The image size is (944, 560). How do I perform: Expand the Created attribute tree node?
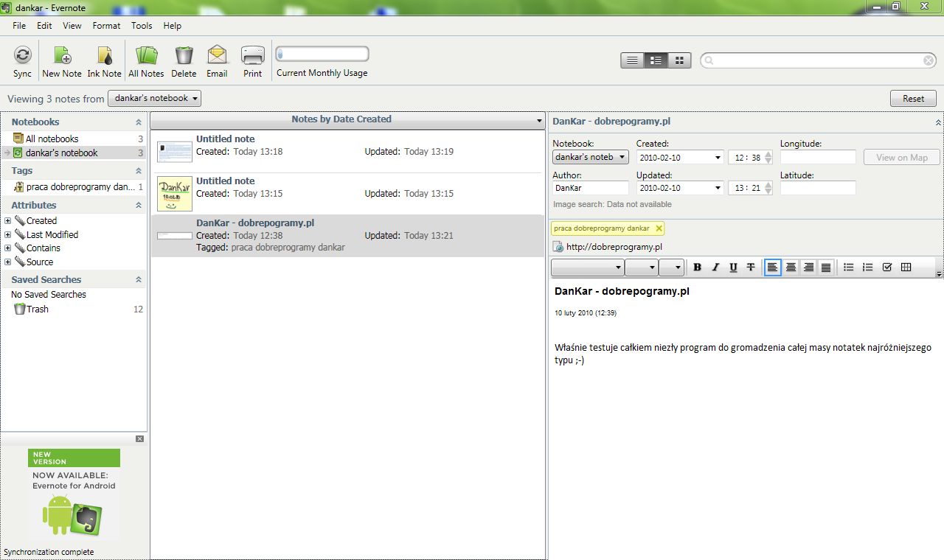[7, 221]
